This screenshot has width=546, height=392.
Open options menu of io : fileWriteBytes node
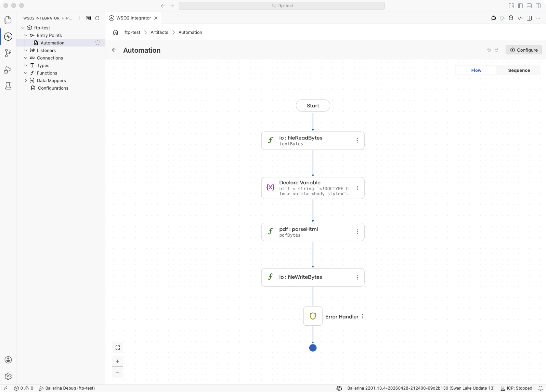pyautogui.click(x=357, y=277)
